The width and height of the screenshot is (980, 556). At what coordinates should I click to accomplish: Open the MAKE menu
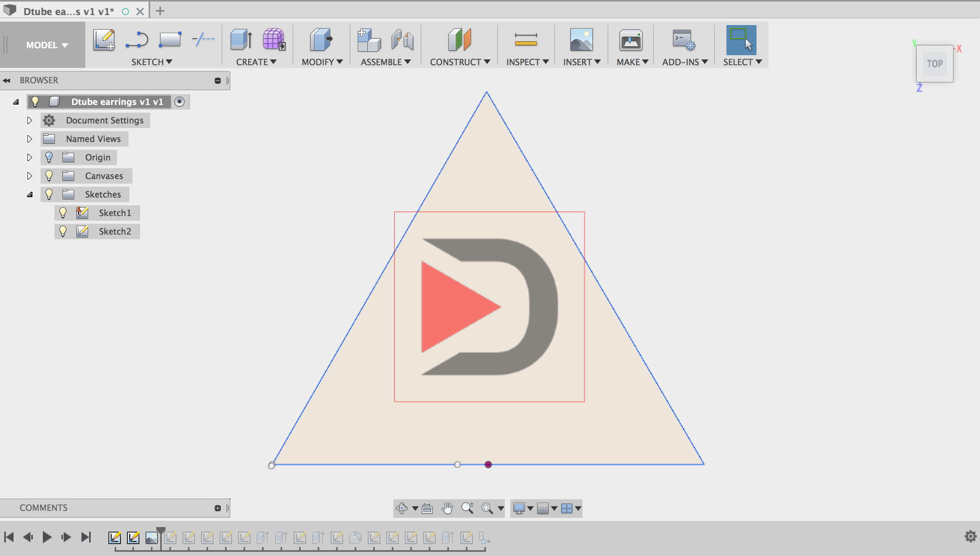[632, 62]
